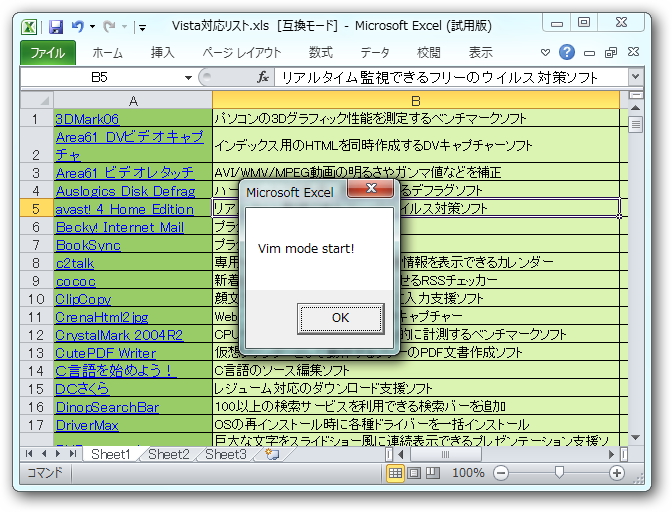Open the undo history dropdown arrow
The image size is (672, 512).
(x=92, y=27)
